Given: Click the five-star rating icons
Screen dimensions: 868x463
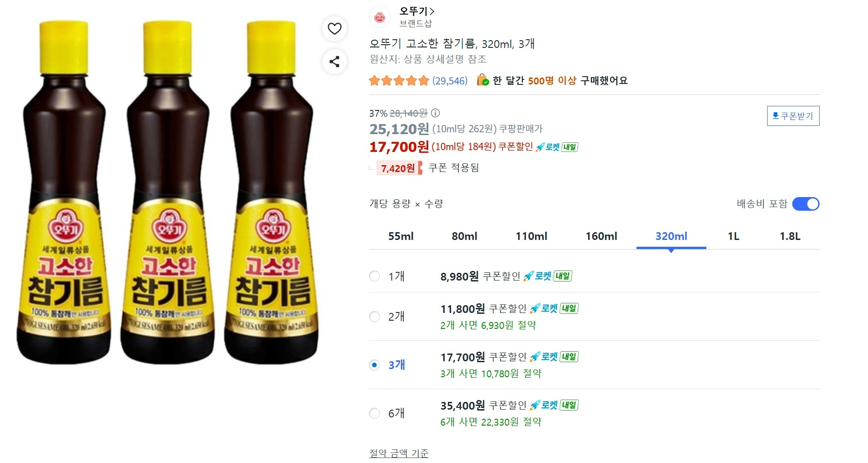Looking at the screenshot, I should (x=399, y=81).
